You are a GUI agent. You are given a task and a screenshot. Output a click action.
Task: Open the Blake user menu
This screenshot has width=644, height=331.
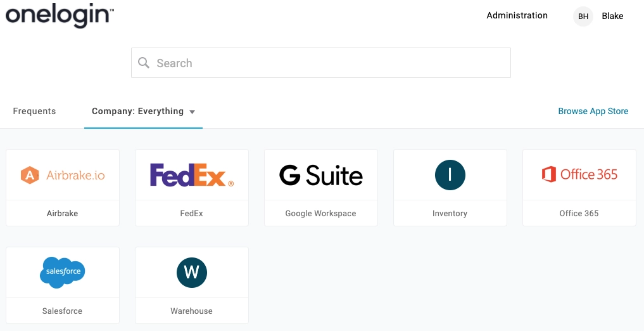(x=612, y=16)
